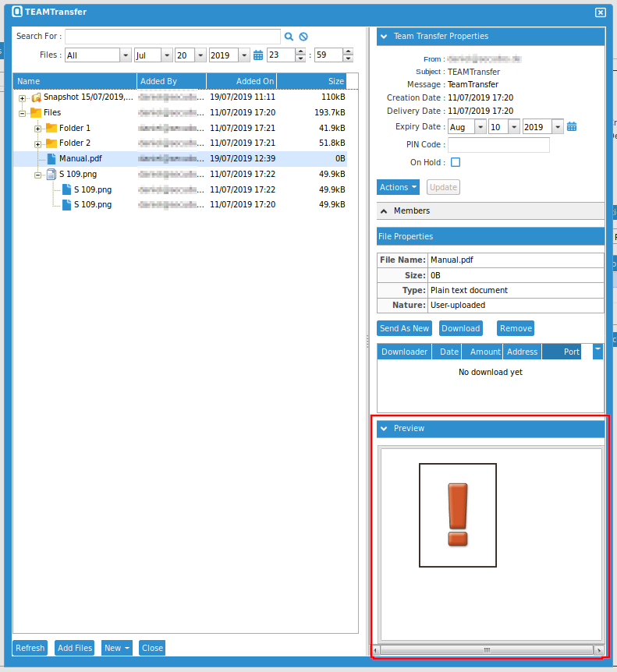617x672 pixels.
Task: Open the download table column options arrow
Action: click(x=597, y=352)
